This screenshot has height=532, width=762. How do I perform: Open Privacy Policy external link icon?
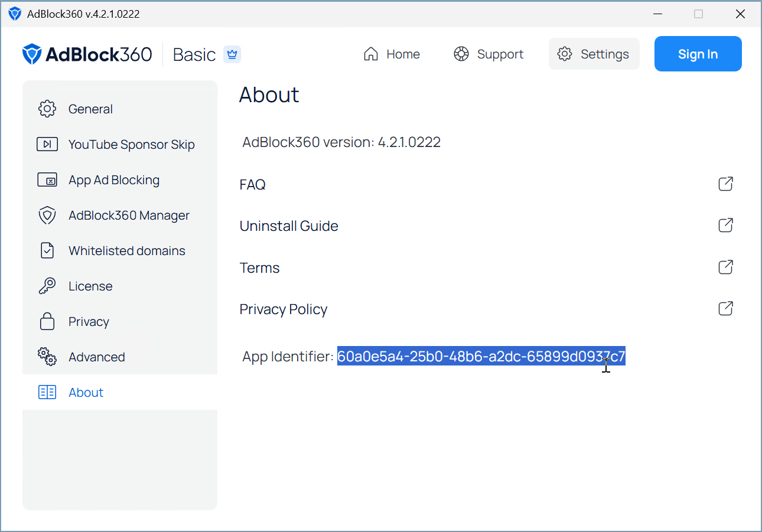726,309
